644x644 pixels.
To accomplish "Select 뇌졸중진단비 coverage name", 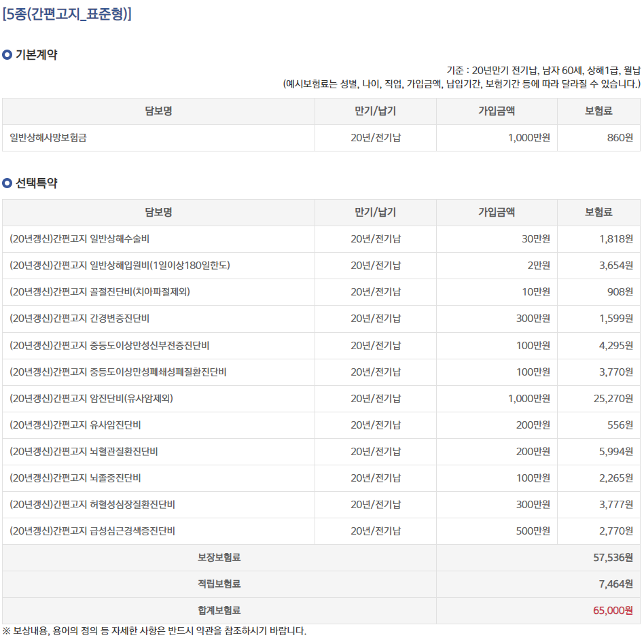I will 75,478.
